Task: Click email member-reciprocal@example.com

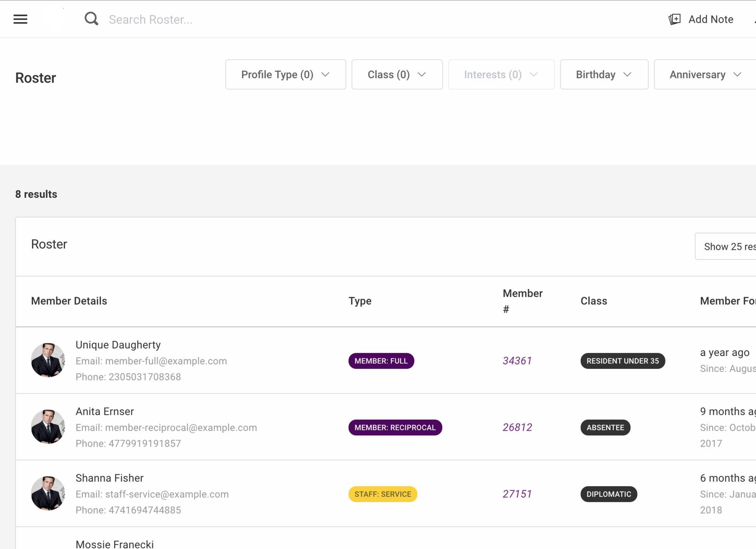Action: [x=181, y=427]
